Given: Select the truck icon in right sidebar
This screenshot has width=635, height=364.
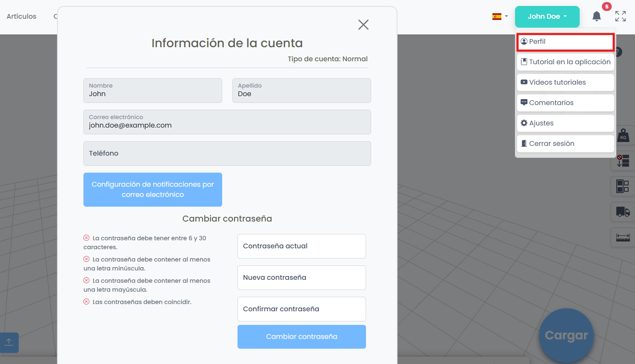Looking at the screenshot, I should pyautogui.click(x=623, y=211).
